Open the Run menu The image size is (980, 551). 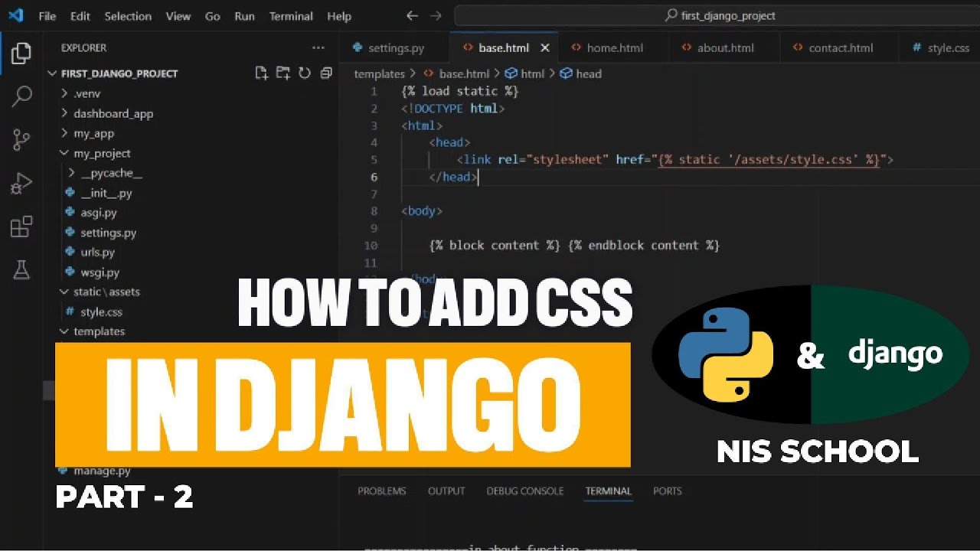[x=245, y=16]
